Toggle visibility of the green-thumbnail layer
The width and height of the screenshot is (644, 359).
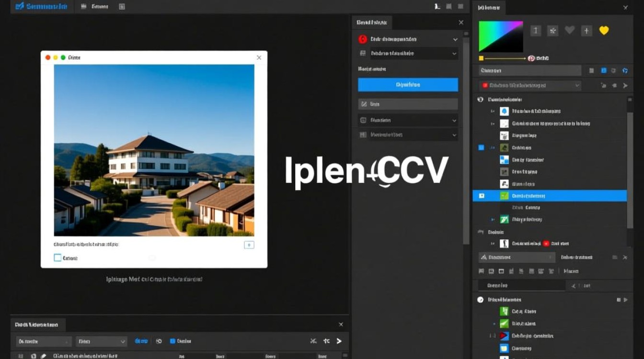coord(482,195)
